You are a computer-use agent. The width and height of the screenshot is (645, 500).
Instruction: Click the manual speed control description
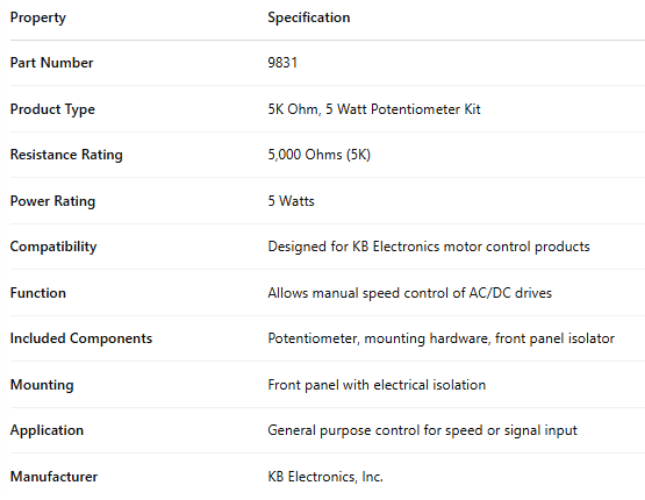pos(409,293)
